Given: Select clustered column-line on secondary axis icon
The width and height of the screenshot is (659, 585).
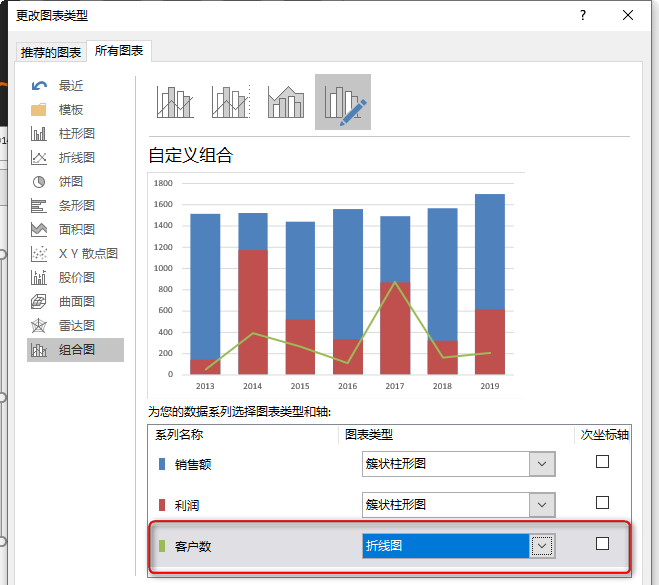Looking at the screenshot, I should tap(230, 102).
